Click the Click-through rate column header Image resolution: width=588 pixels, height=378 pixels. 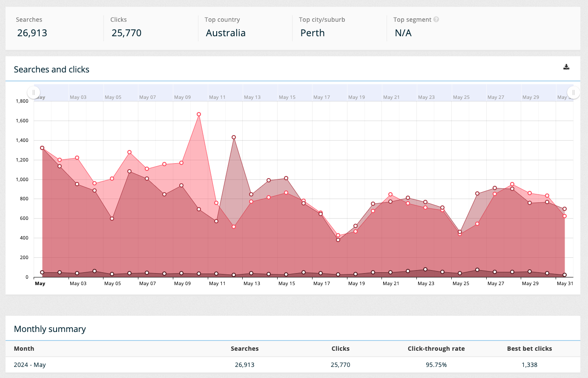pos(436,349)
